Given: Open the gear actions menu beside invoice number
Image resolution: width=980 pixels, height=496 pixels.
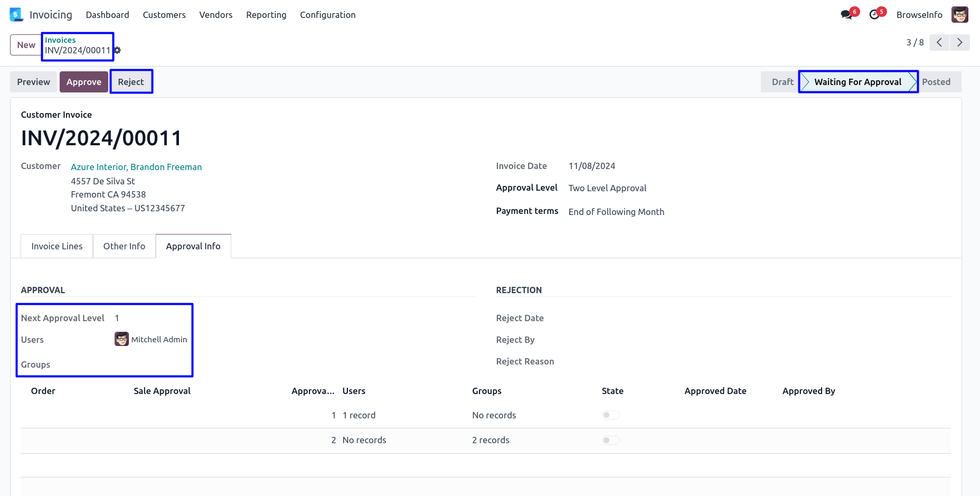Looking at the screenshot, I should click(x=118, y=50).
